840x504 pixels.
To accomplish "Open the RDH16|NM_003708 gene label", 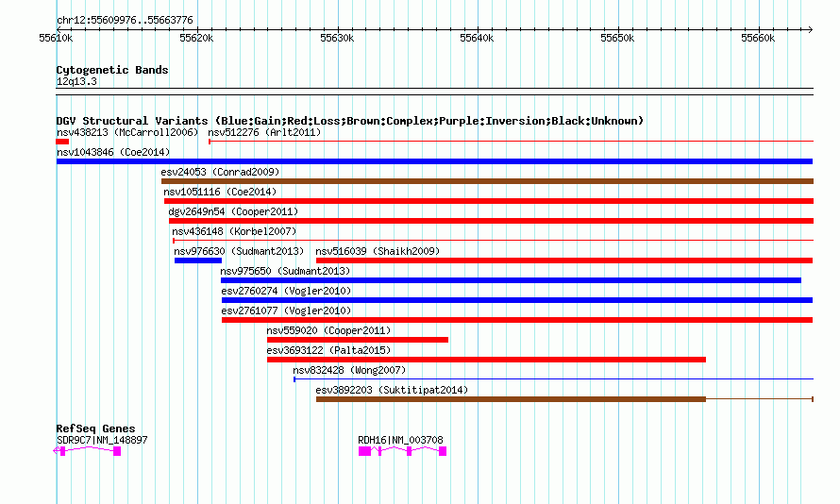I will 401,440.
